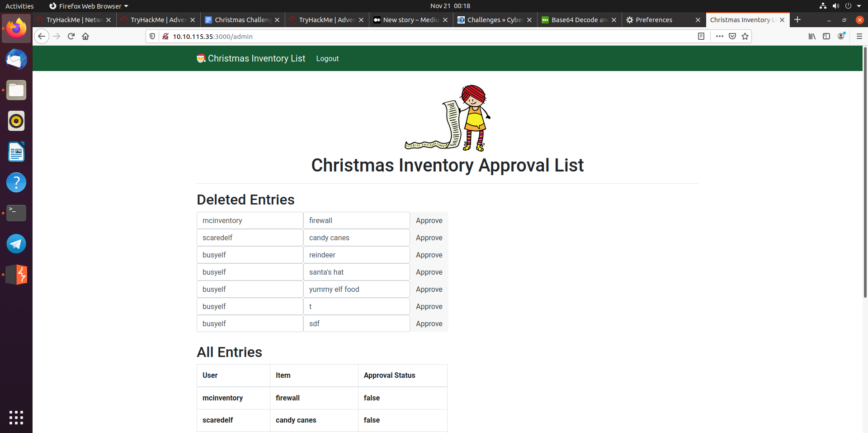868x433 pixels.
Task: Open a new browser tab
Action: point(797,19)
